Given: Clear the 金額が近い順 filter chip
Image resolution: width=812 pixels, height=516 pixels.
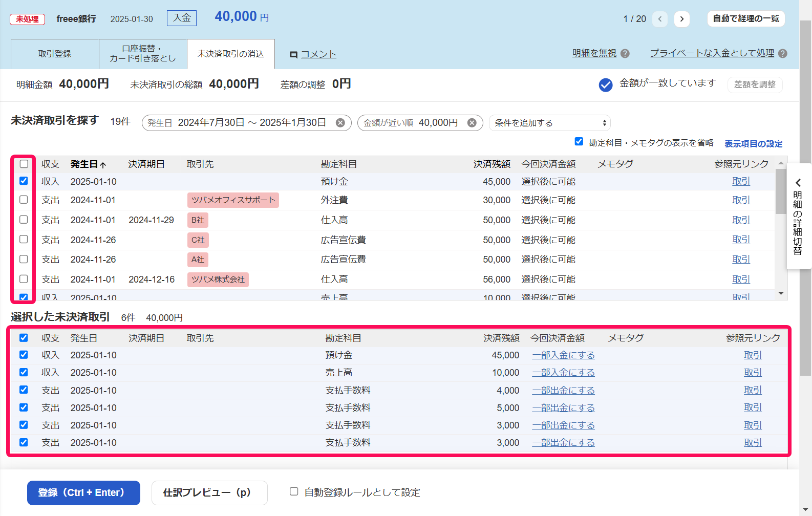Looking at the screenshot, I should tap(472, 123).
